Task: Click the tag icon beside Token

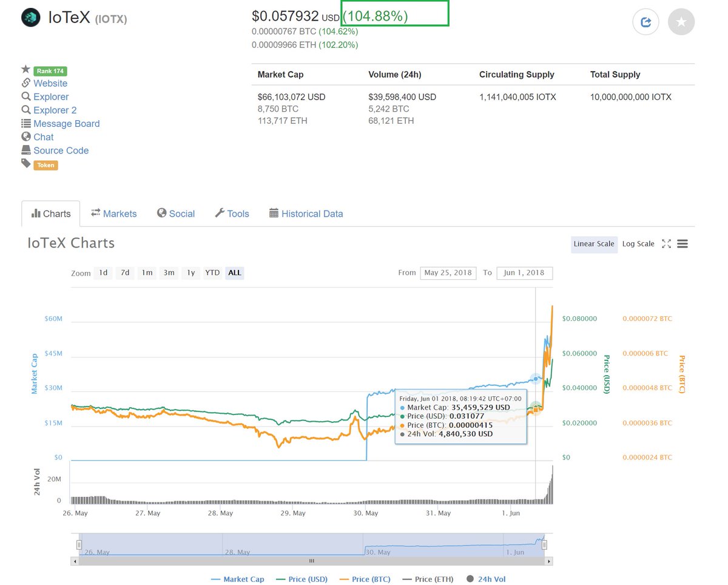Action: point(26,163)
